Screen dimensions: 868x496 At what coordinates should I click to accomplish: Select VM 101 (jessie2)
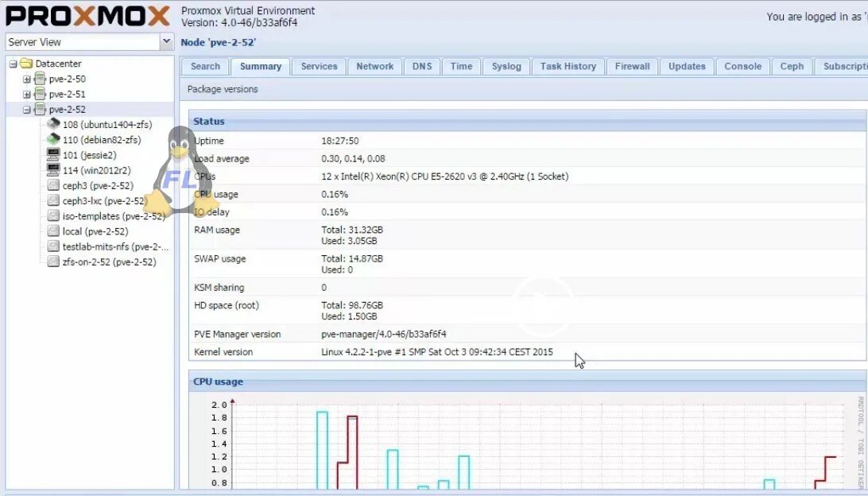click(x=89, y=156)
